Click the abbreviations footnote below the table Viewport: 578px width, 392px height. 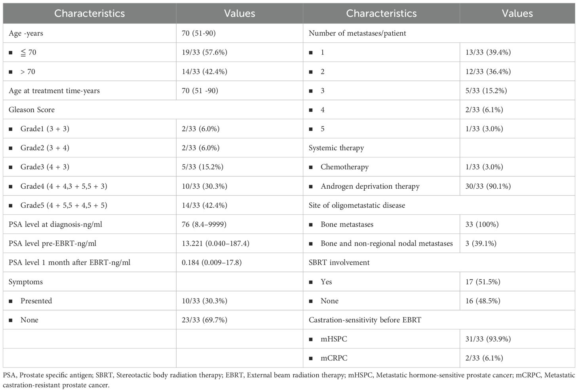coord(289,380)
